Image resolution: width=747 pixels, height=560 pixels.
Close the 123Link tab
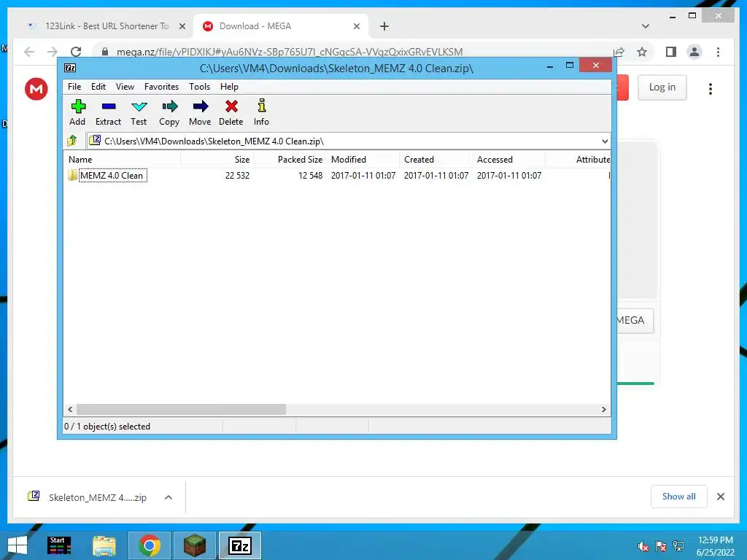(x=182, y=26)
